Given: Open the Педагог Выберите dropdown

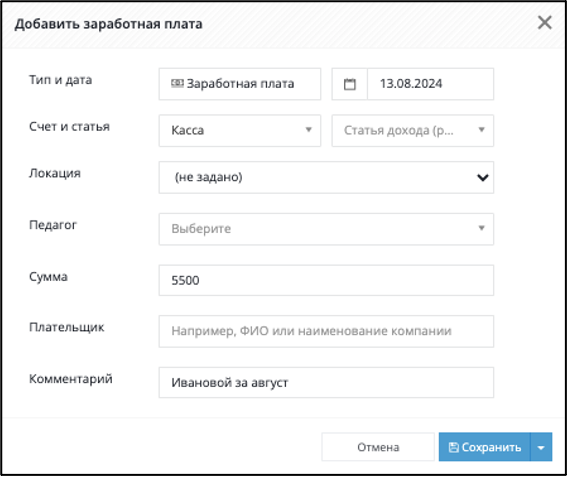Looking at the screenshot, I should coord(326,229).
